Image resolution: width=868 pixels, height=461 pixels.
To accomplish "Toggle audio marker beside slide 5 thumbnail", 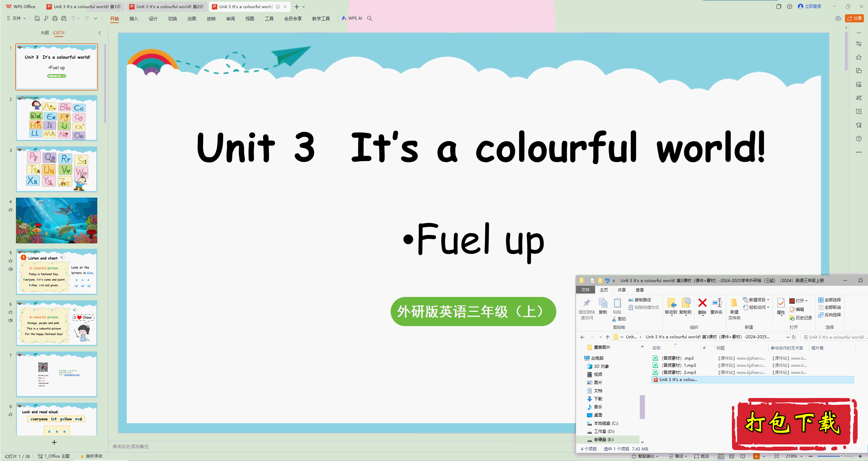I will tap(11, 269).
